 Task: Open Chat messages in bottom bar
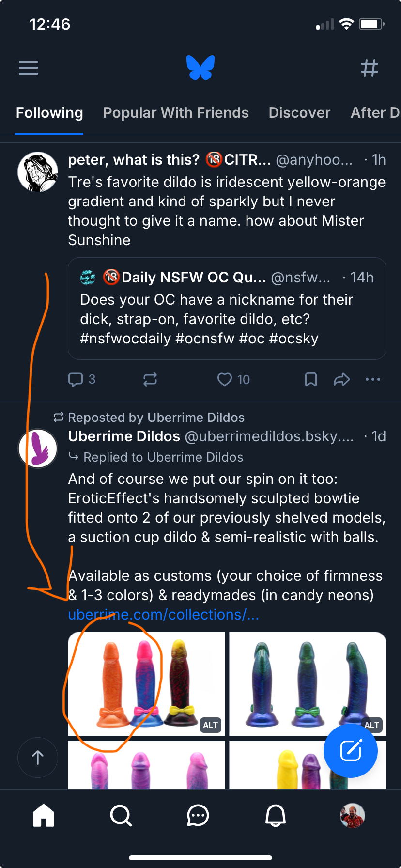point(198,815)
